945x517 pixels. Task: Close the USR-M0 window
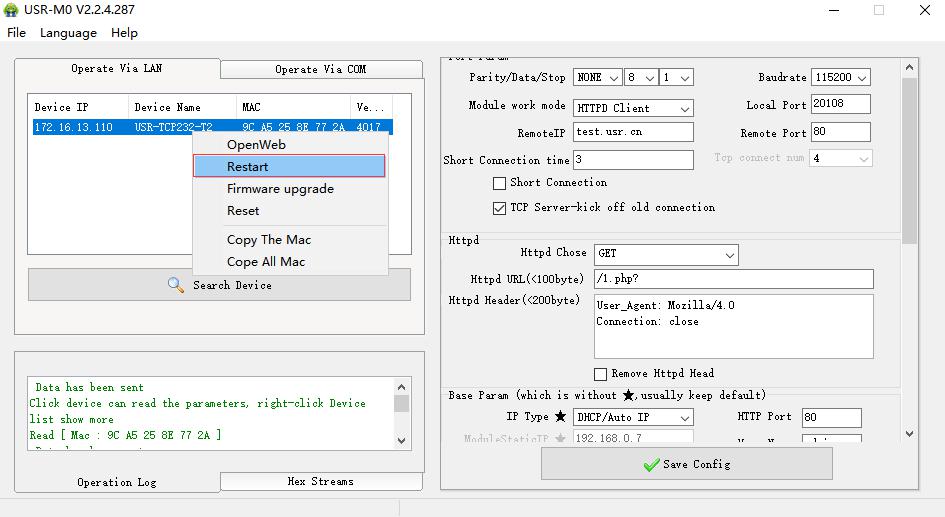pyautogui.click(x=925, y=10)
